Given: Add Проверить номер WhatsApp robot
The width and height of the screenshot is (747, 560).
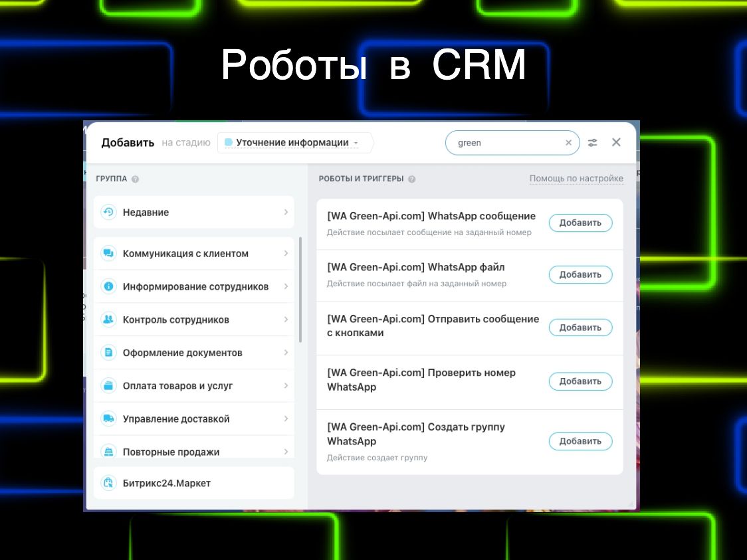Looking at the screenshot, I should click(580, 381).
